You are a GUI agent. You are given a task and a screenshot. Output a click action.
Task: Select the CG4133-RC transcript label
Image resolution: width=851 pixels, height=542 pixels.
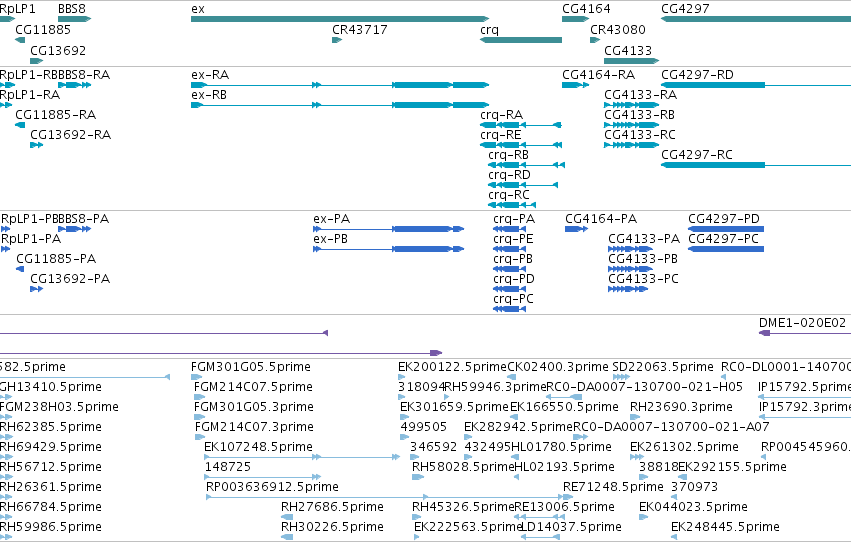pyautogui.click(x=640, y=135)
